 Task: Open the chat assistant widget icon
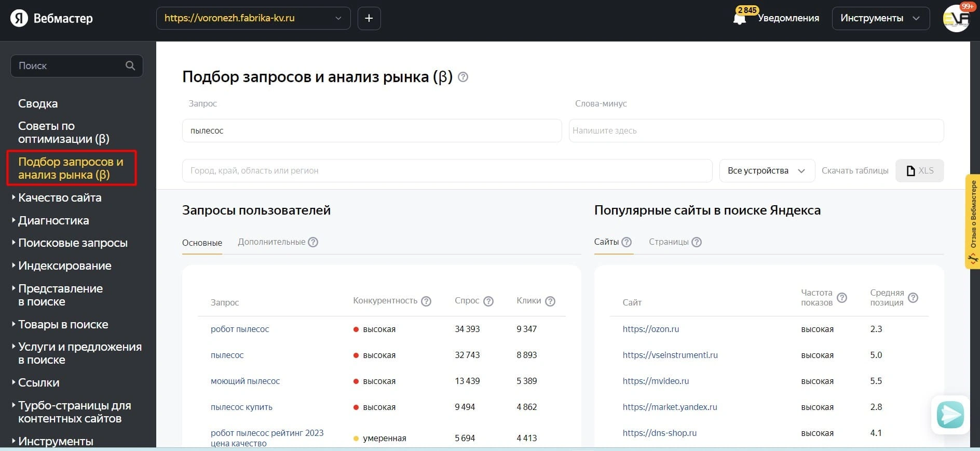pyautogui.click(x=950, y=415)
